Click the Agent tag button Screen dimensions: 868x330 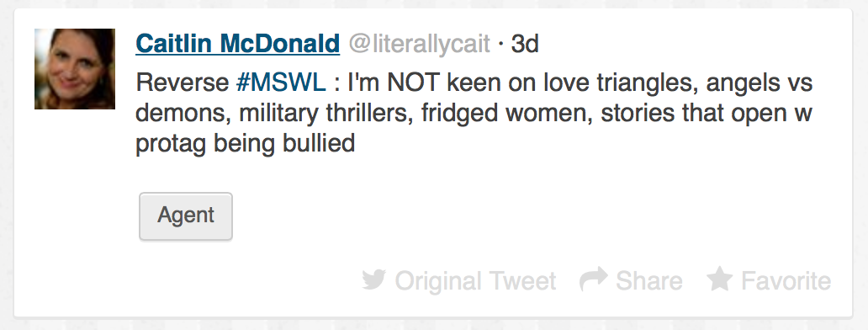click(185, 216)
